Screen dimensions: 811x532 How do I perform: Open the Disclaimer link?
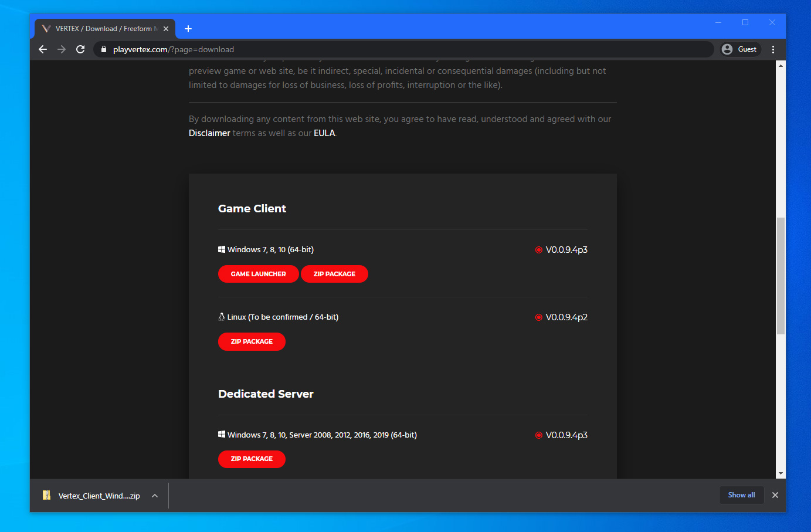209,133
